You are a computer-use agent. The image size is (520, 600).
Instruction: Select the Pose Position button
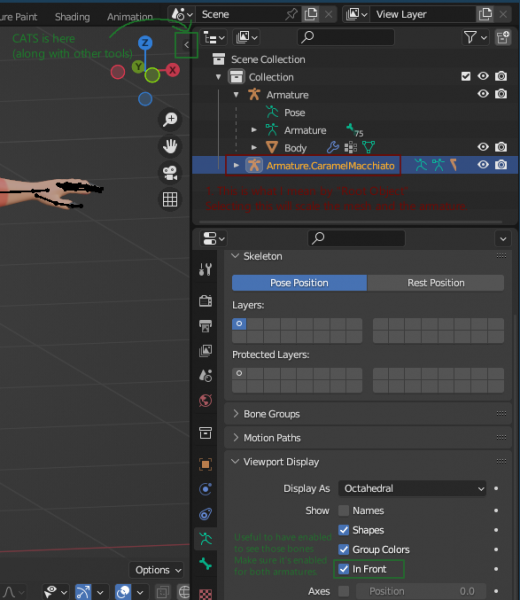pos(299,283)
